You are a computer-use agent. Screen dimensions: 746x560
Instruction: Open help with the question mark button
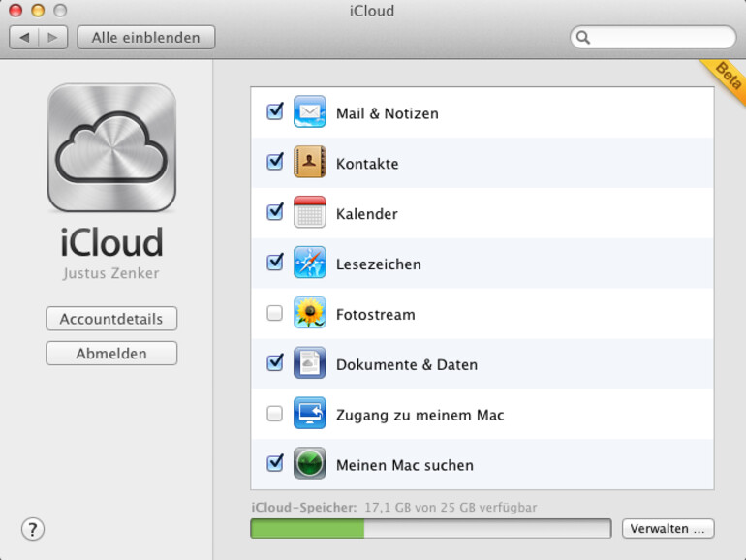click(33, 529)
